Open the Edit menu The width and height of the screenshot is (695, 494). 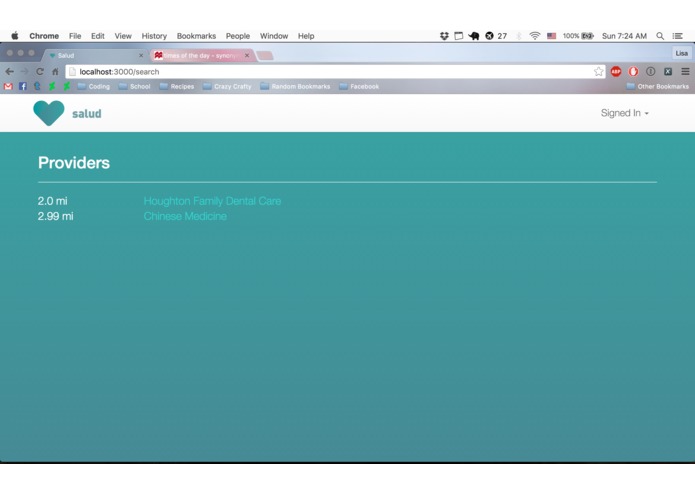click(98, 36)
